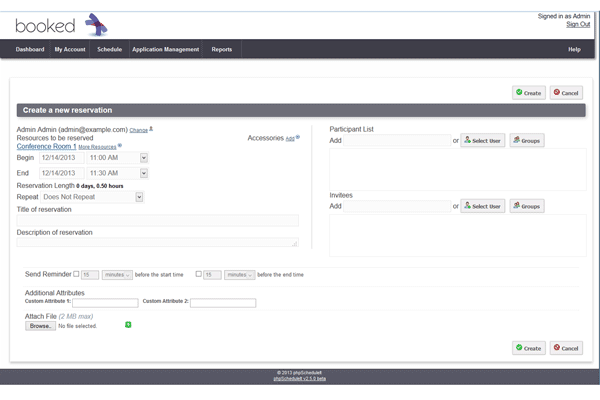Click Groups button under Participant List
Viewport: 600px width, 400px height.
(527, 141)
